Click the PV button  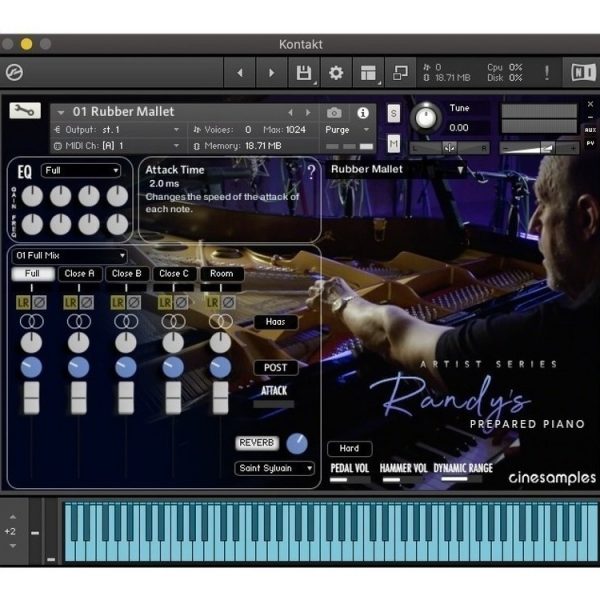(x=590, y=143)
